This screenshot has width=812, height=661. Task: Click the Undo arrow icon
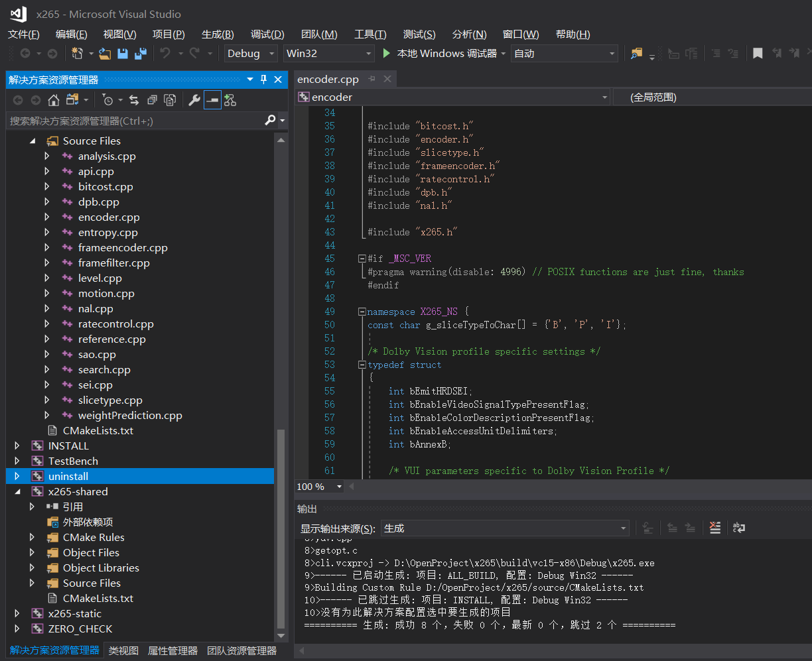pos(165,53)
